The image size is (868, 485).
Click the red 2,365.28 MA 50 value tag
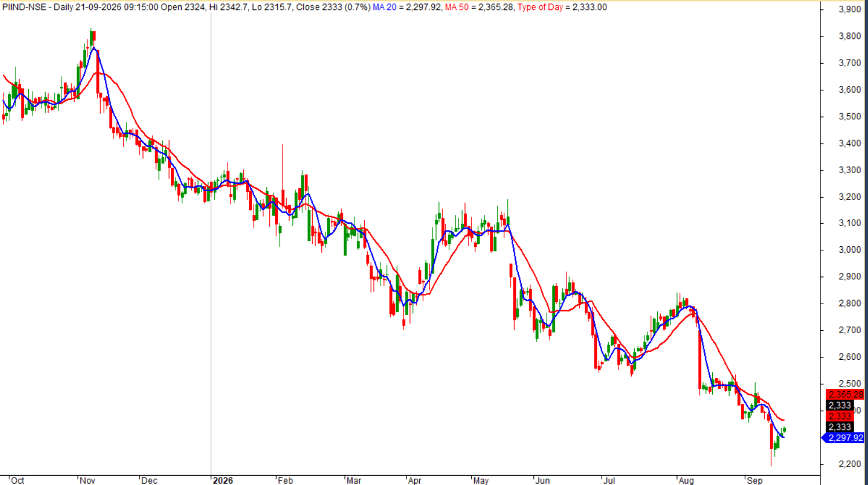point(845,395)
